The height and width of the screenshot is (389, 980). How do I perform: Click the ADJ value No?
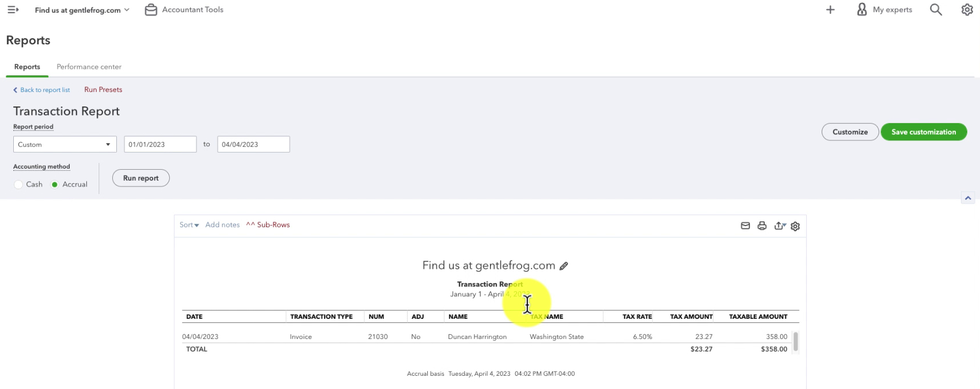pyautogui.click(x=416, y=337)
